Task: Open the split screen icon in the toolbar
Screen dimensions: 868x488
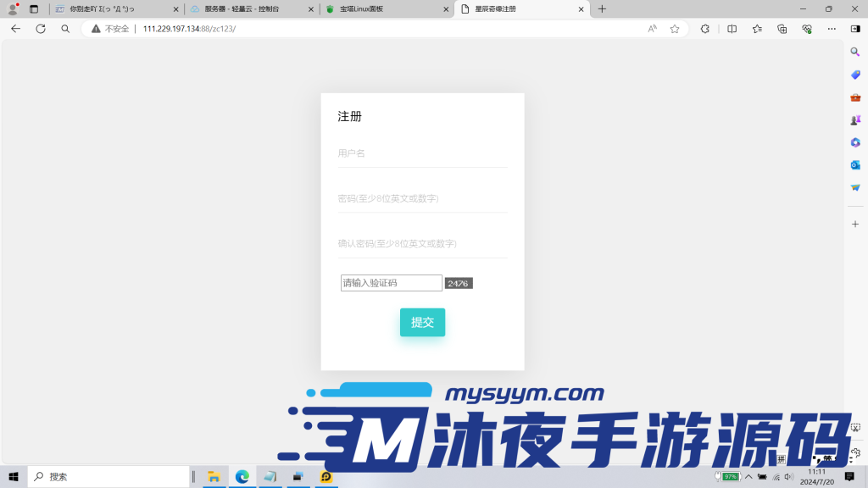Action: click(x=731, y=28)
